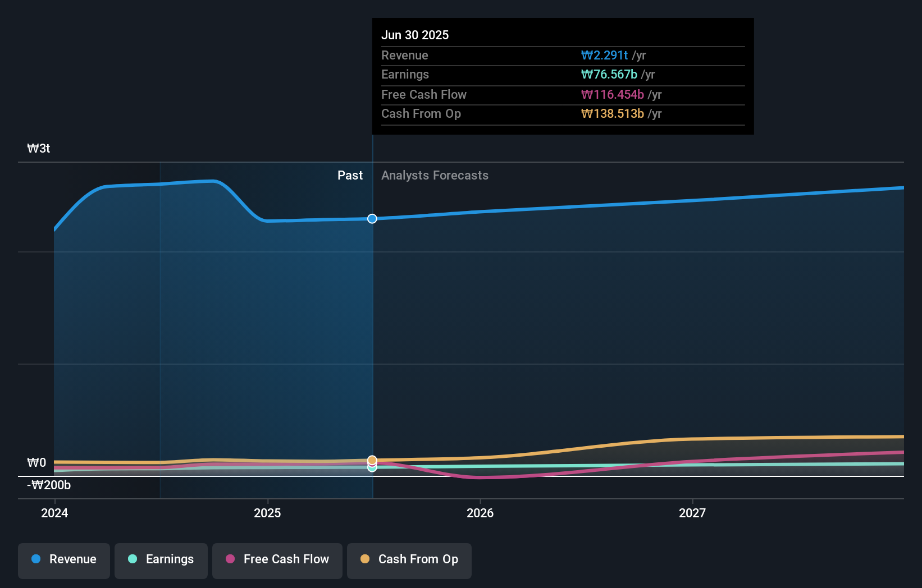Screen dimensions: 922x588
Task: Click the pink Free Cash Flow legend dot
Action: 230,559
